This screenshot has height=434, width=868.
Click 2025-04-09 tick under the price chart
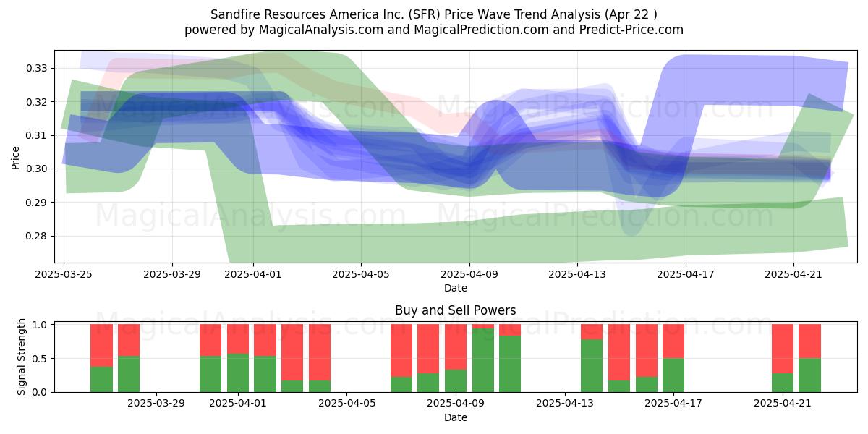[469, 274]
